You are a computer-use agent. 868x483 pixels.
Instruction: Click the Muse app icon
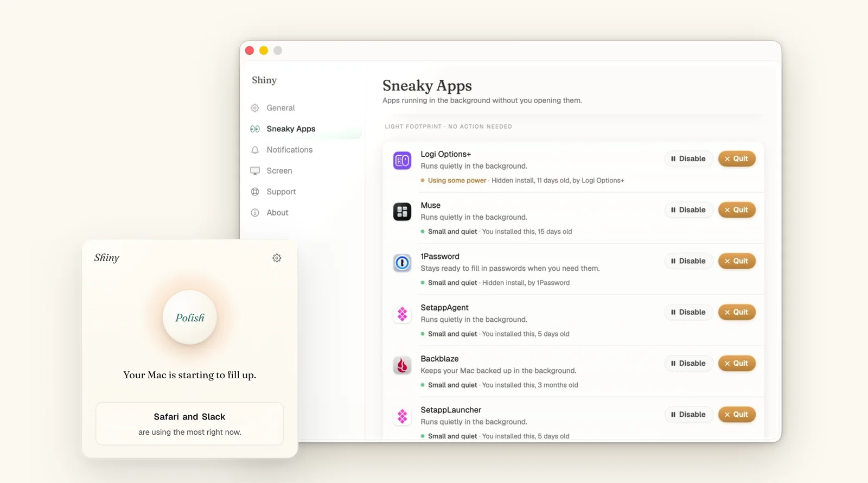[x=402, y=212]
